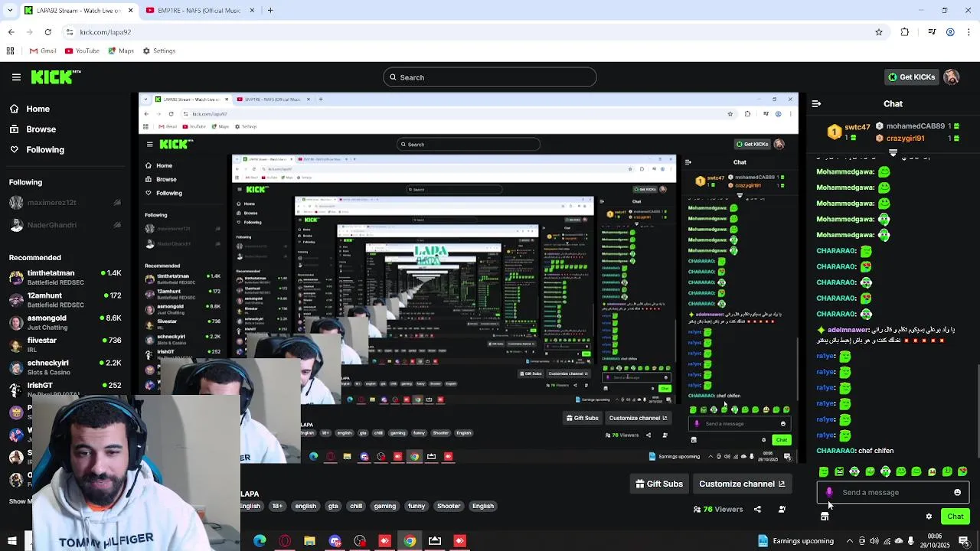Select the funny stream tag
980x551 pixels.
coord(416,506)
